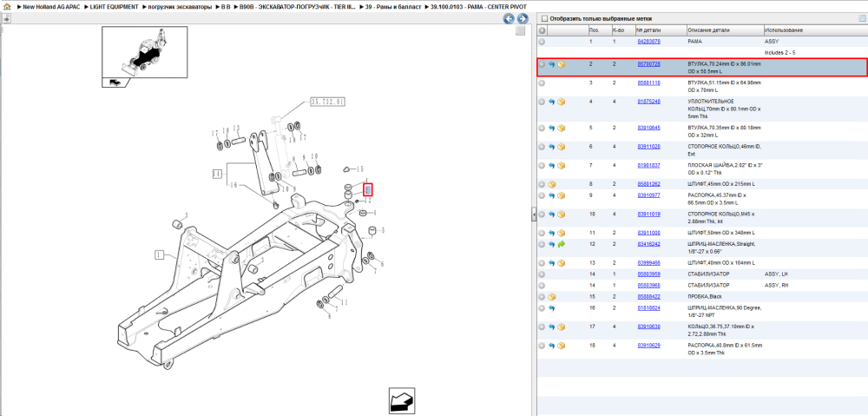Toggle grey marker circle for part 83910629
868x416 pixels.
(x=542, y=346)
